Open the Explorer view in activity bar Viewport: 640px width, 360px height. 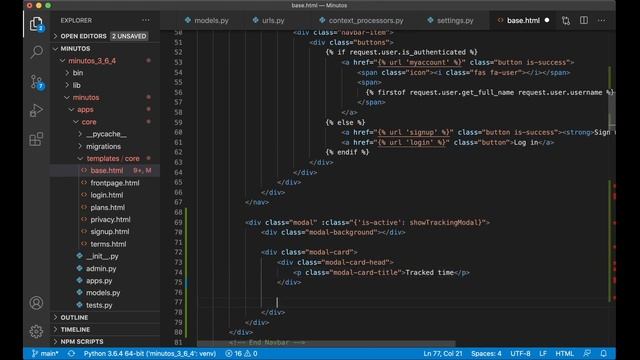coord(36,24)
